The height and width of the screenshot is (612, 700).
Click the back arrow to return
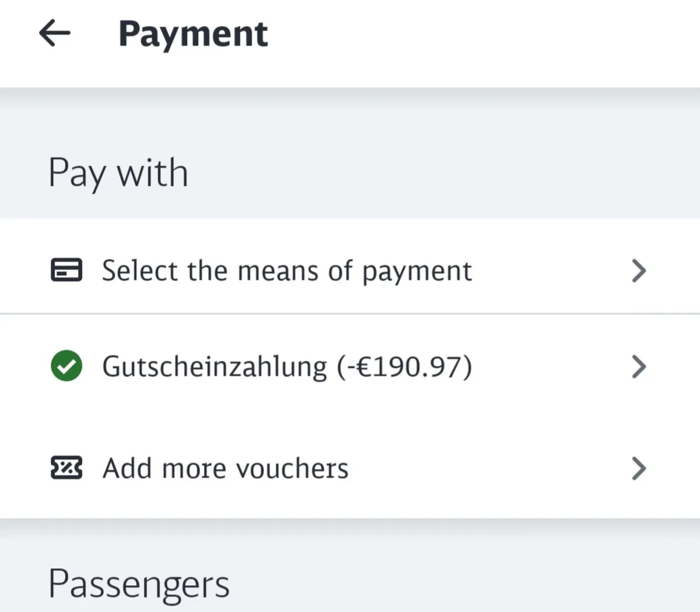tap(54, 33)
